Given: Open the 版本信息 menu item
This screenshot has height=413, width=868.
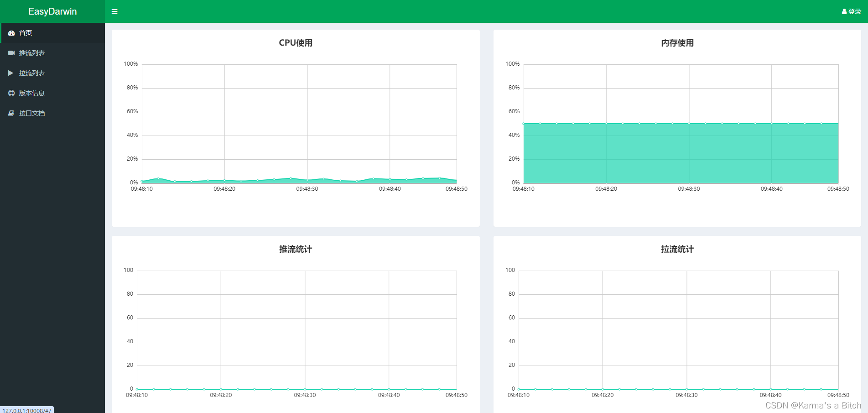Looking at the screenshot, I should (x=52, y=93).
